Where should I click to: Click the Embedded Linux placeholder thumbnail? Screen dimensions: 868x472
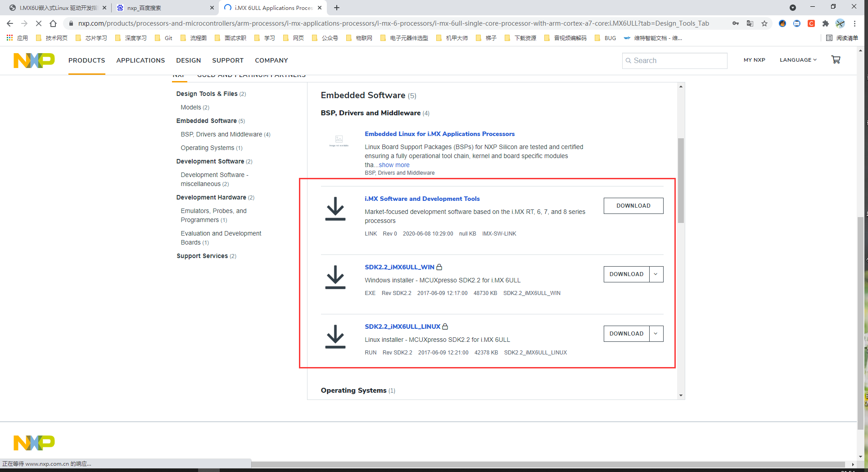point(339,141)
